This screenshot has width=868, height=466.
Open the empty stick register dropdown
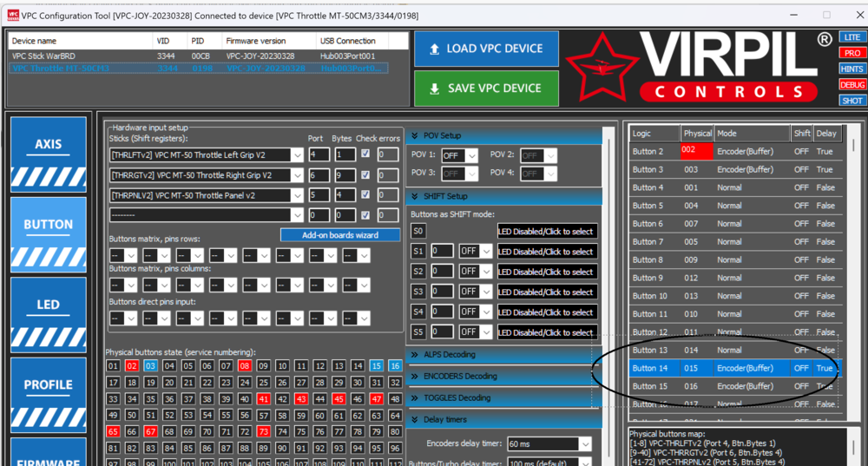(x=297, y=215)
